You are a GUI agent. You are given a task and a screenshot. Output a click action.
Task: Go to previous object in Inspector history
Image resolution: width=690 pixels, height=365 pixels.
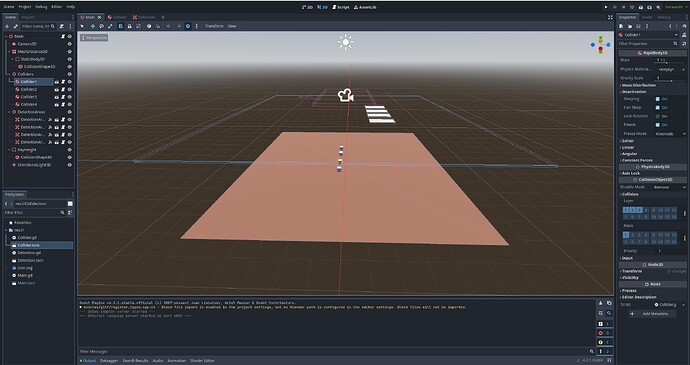(x=669, y=26)
